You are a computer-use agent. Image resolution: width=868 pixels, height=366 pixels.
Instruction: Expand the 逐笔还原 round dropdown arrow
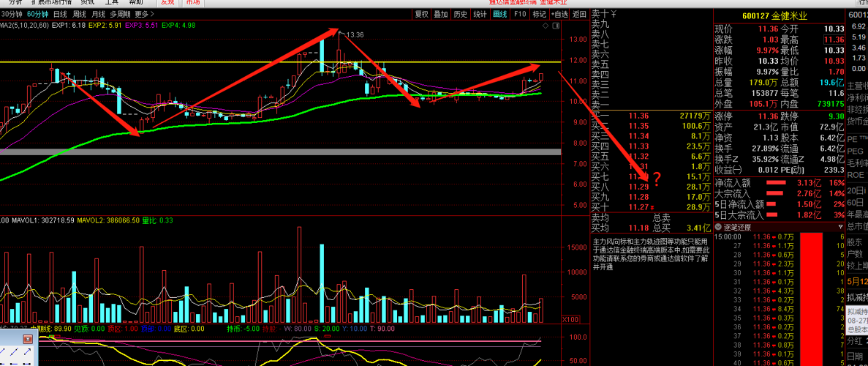point(718,228)
